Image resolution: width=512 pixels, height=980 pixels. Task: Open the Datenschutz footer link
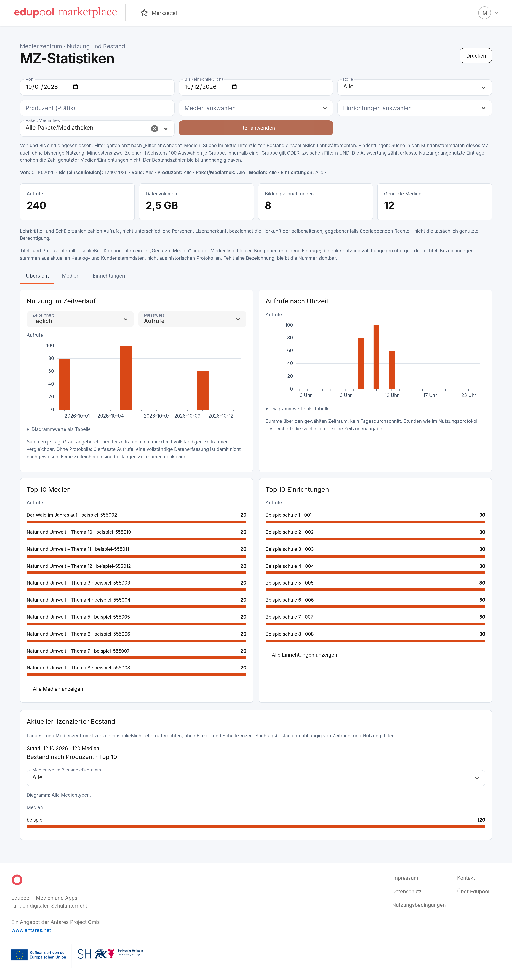point(407,891)
